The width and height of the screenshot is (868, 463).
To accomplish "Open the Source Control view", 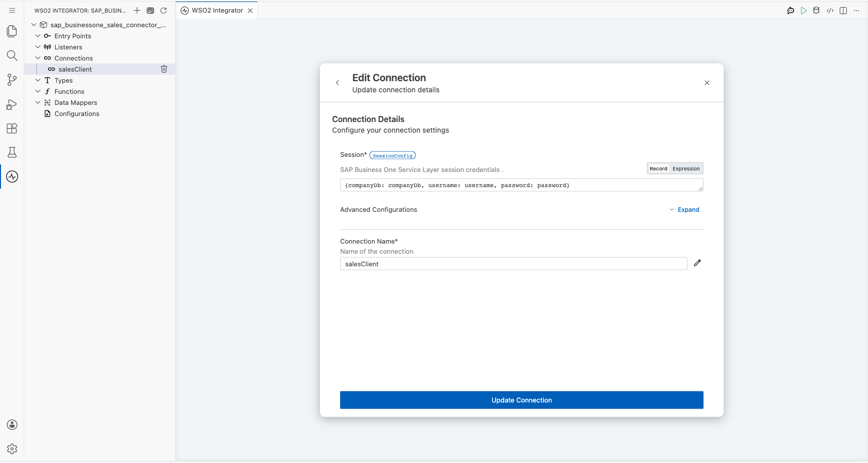I will pyautogui.click(x=12, y=80).
